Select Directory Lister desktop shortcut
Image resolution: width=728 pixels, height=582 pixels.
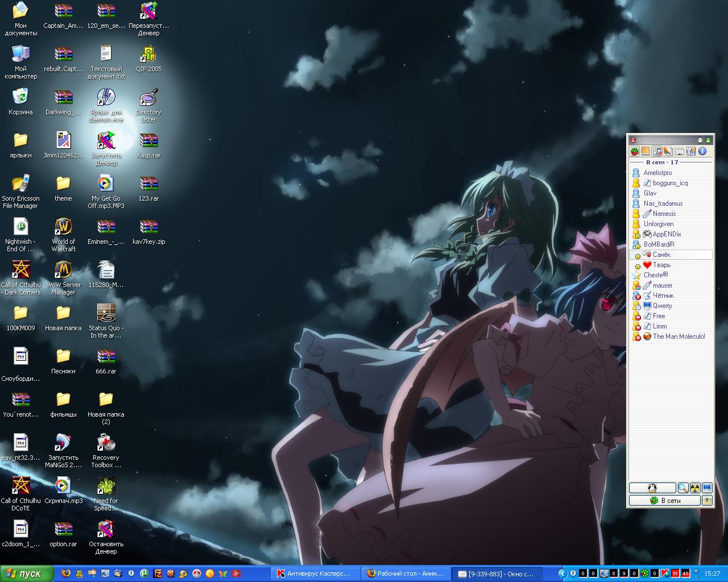pos(148,105)
